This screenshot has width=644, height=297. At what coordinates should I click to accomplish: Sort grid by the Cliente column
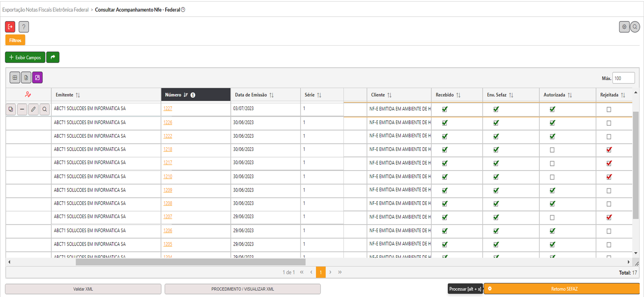[381, 95]
